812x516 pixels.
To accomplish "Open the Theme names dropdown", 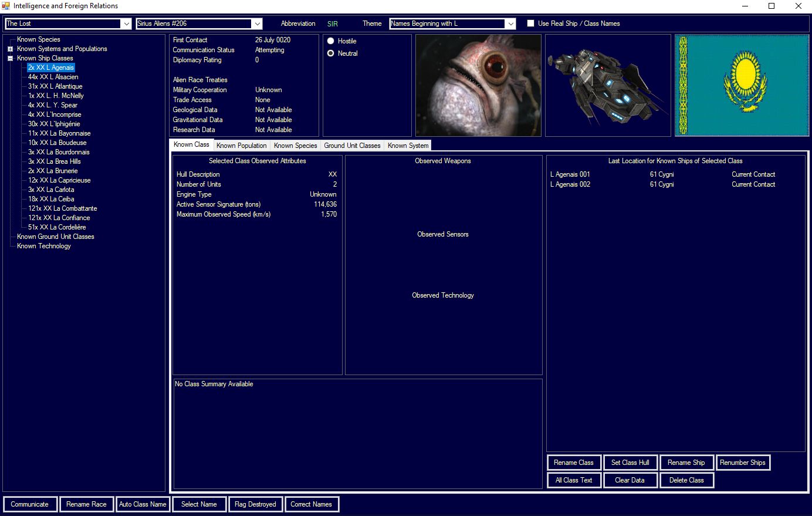I will click(x=510, y=24).
